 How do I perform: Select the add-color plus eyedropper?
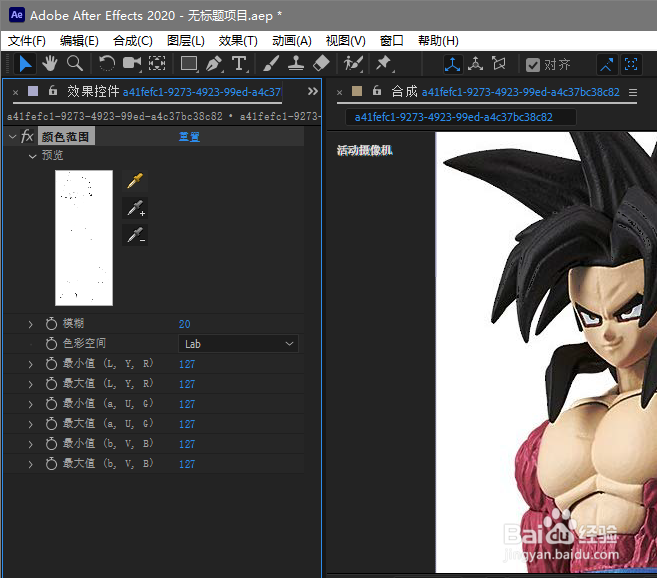pyautogui.click(x=135, y=208)
